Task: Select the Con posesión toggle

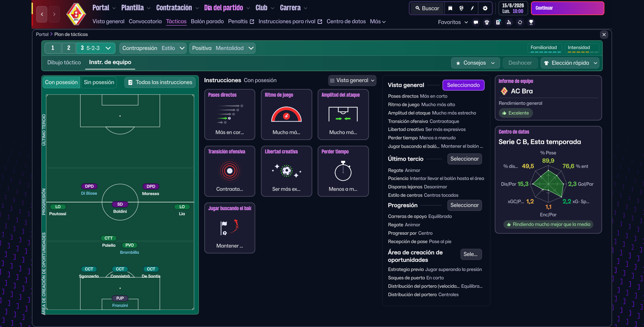Action: click(61, 82)
